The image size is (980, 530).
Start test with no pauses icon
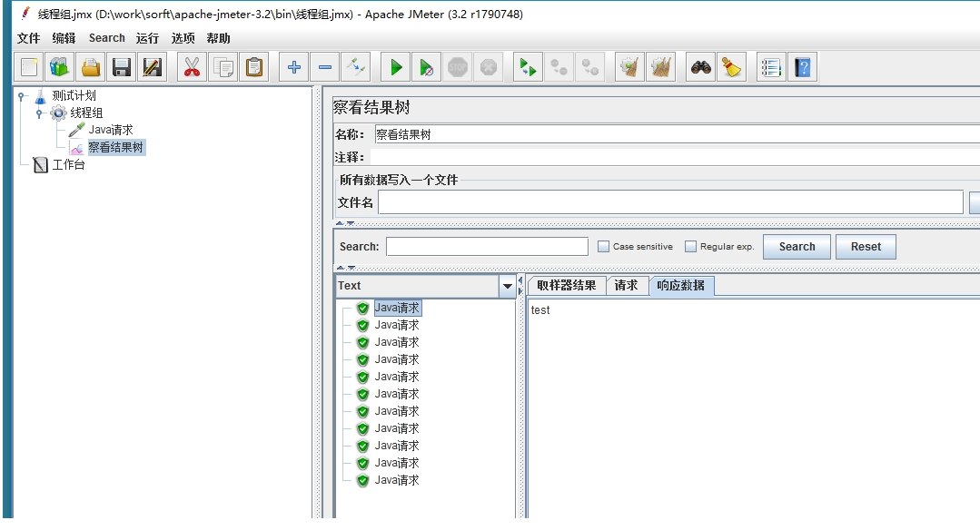[427, 67]
